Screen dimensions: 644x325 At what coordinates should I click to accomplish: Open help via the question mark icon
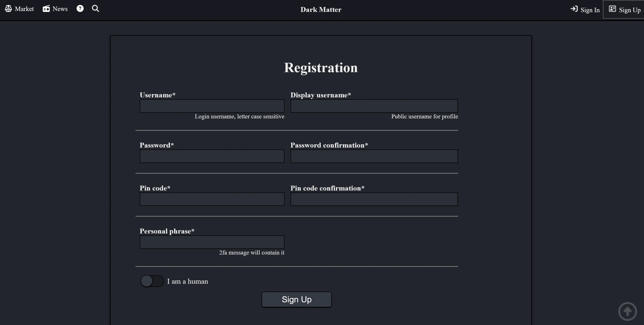[x=80, y=8]
